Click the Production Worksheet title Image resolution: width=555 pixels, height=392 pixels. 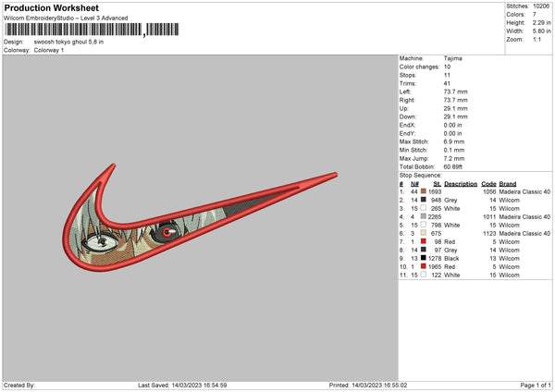51,7
